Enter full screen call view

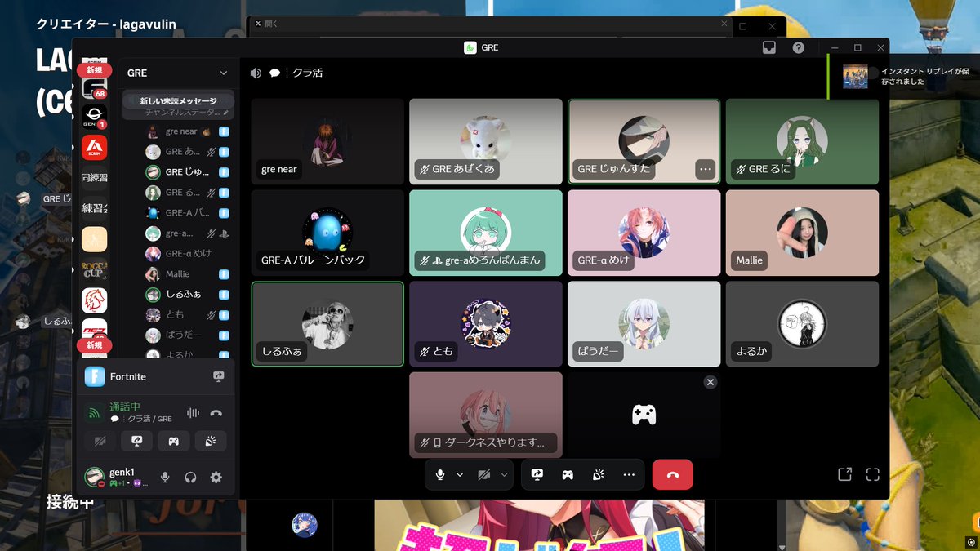tap(872, 474)
